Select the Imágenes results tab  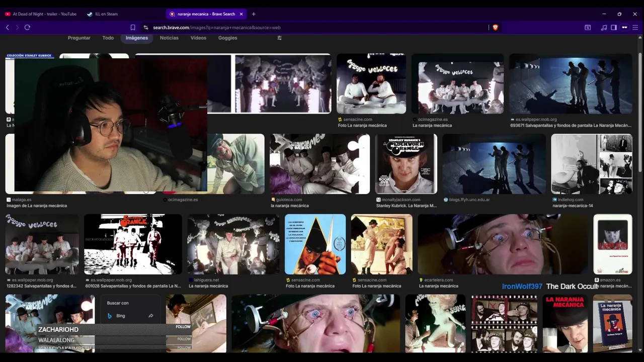[x=137, y=38]
